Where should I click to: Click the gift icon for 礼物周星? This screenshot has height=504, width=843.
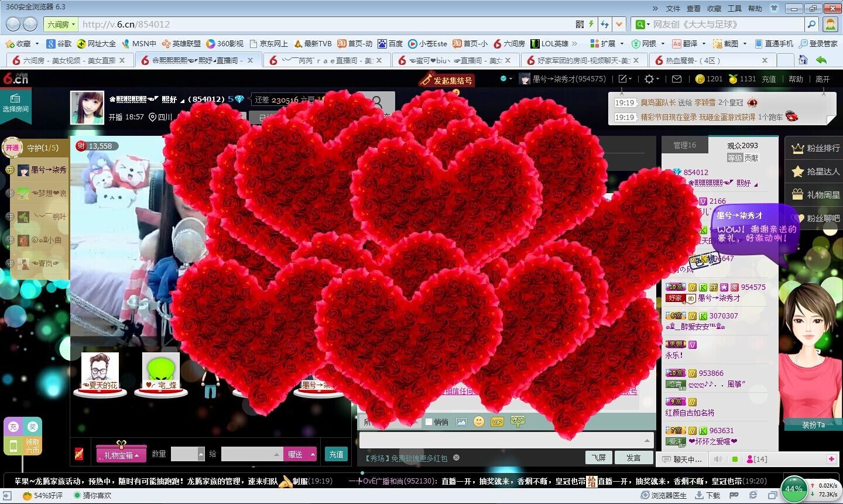[797, 194]
